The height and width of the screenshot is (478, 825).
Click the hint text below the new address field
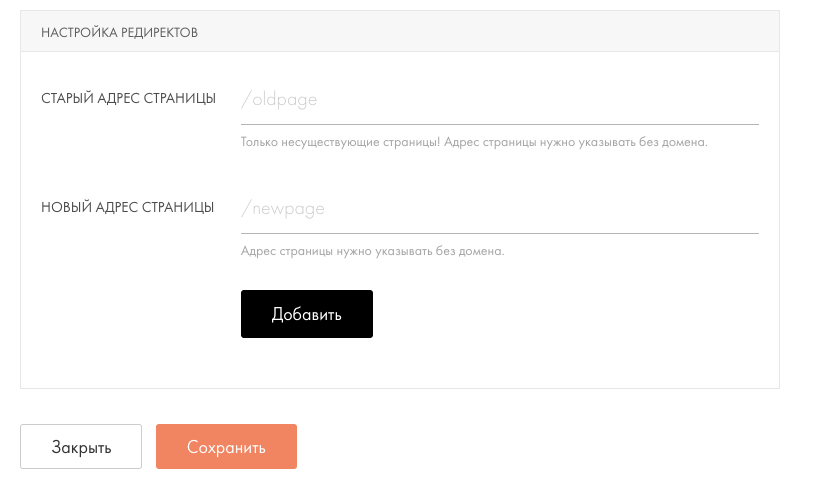pos(372,251)
